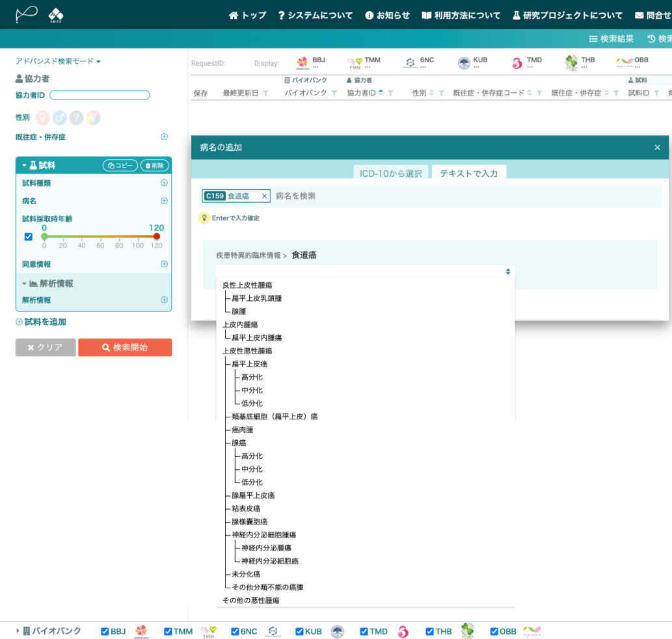The width and height of the screenshot is (672, 639).
Task: Uncheck the TMM biobank checkbox
Action: pos(168,631)
